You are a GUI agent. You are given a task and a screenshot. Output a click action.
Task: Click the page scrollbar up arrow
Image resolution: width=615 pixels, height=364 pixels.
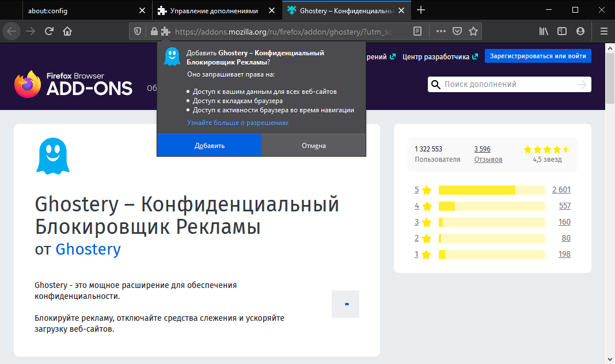click(610, 48)
